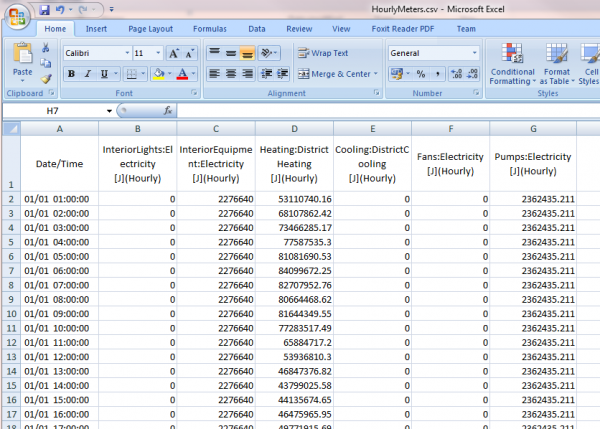The image size is (600, 429).
Task: Open the Office button menu
Action: point(17,17)
